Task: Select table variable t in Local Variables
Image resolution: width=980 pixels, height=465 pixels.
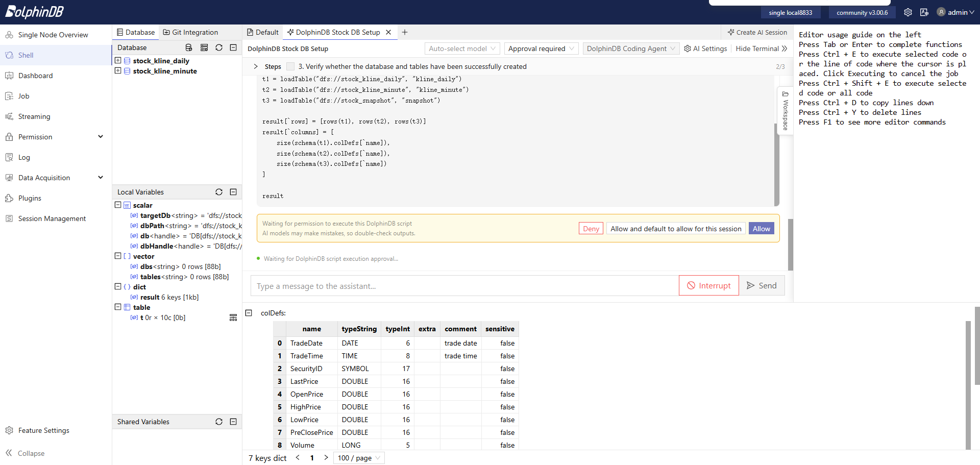Action: tap(158, 317)
